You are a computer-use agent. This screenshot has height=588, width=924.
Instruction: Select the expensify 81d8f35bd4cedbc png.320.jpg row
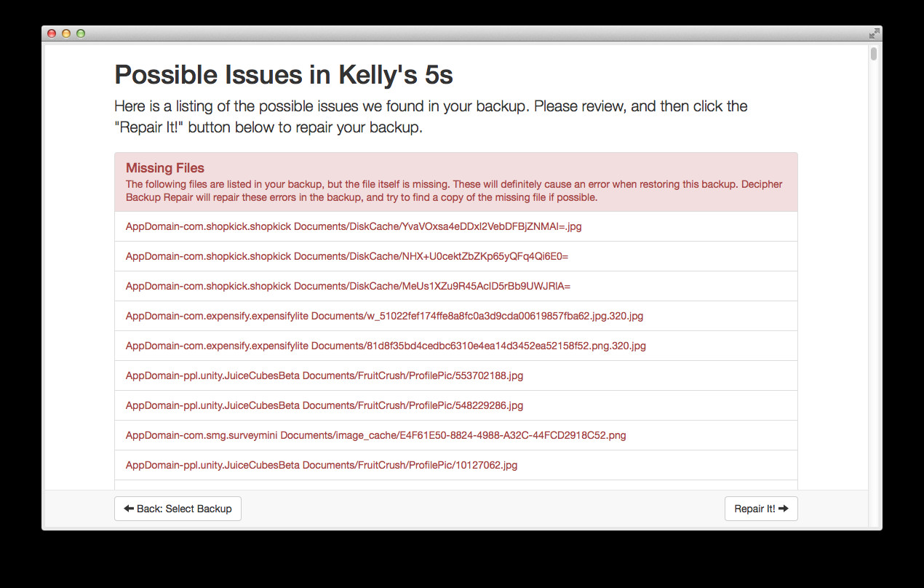(456, 346)
